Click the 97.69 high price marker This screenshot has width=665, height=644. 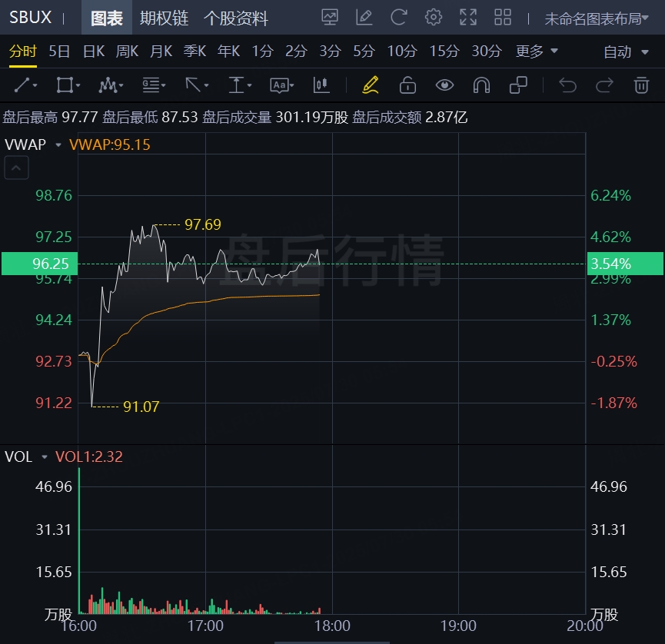[x=203, y=224]
